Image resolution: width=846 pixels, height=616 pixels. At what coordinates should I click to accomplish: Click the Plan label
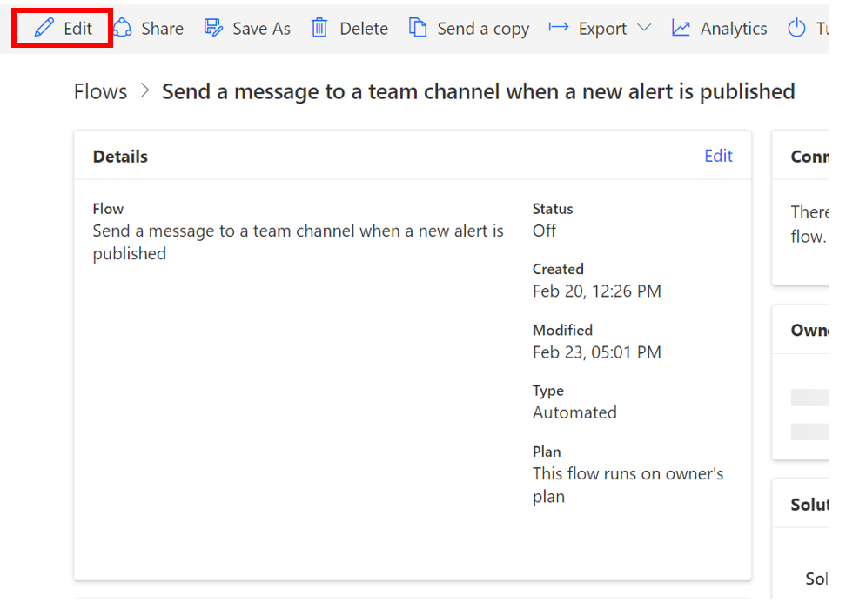[x=547, y=452]
